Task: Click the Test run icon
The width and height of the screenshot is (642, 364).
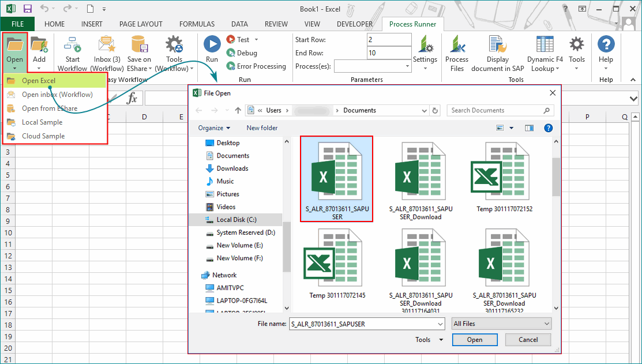Action: pos(231,40)
